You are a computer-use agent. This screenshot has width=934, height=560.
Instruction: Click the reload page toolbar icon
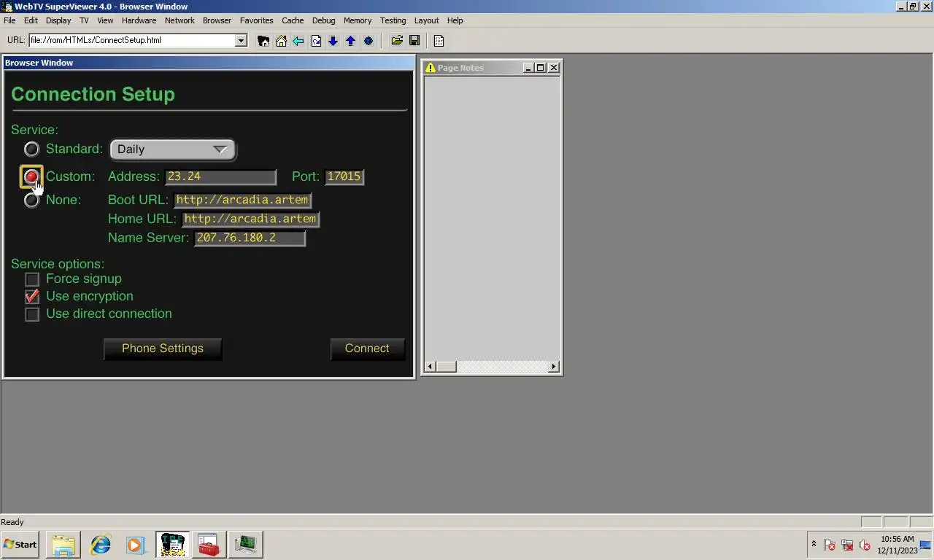[x=316, y=41]
